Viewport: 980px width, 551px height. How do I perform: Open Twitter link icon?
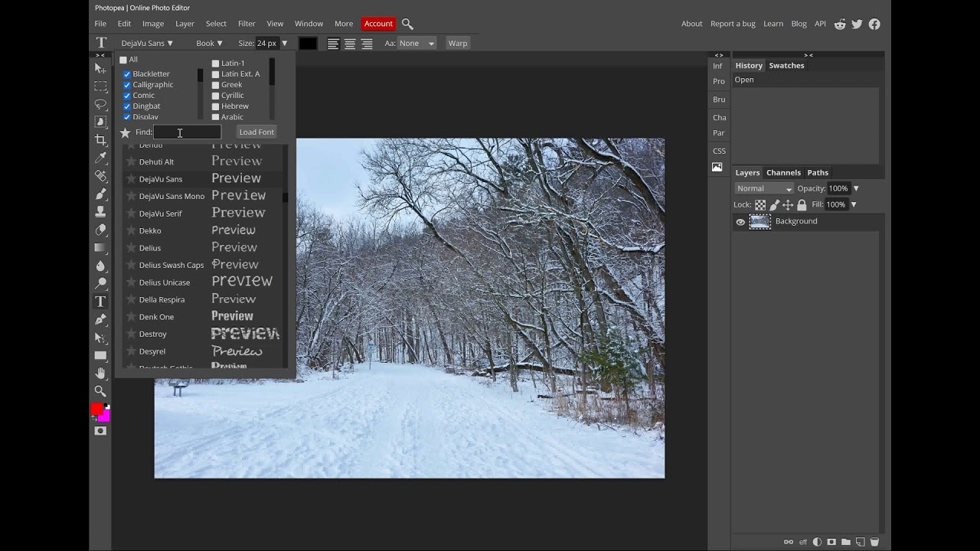[857, 24]
